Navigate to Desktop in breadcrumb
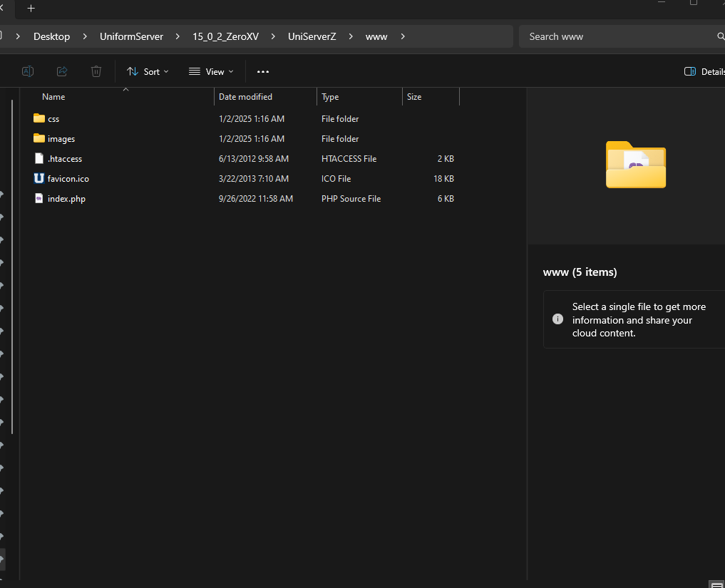The width and height of the screenshot is (725, 588). coord(52,36)
